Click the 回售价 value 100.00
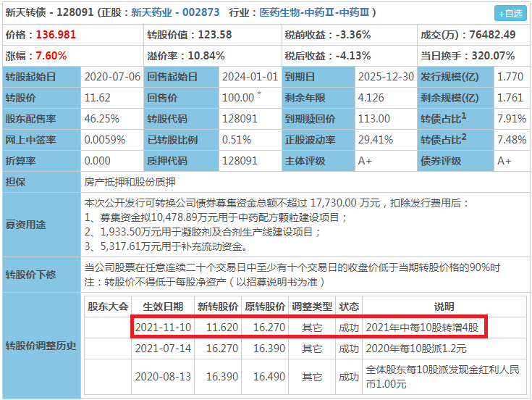This screenshot has width=532, height=400. [x=238, y=98]
